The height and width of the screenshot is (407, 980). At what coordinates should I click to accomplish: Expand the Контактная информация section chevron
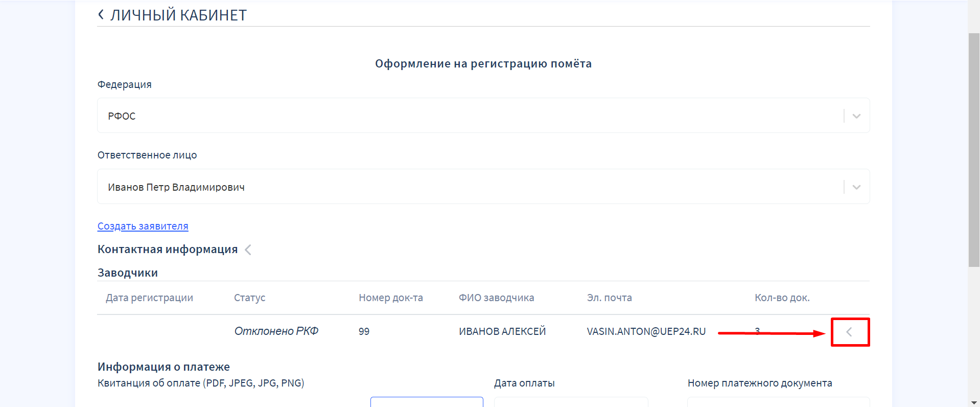pos(248,250)
